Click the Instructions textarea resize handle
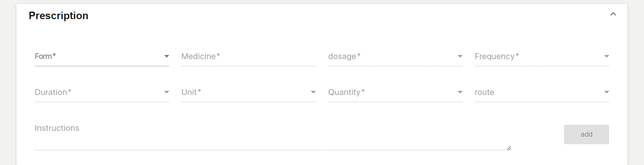 pyautogui.click(x=509, y=148)
